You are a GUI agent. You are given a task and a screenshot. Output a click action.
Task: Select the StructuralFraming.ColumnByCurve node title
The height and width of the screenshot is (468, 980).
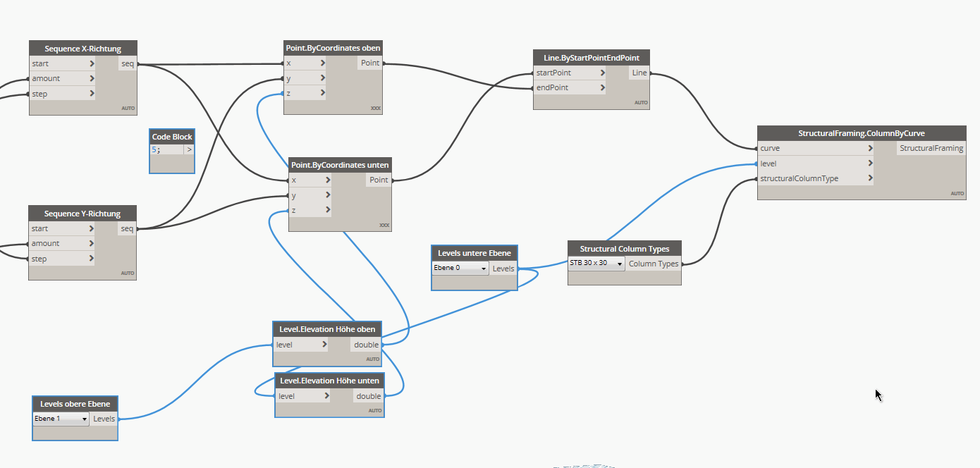(x=861, y=133)
